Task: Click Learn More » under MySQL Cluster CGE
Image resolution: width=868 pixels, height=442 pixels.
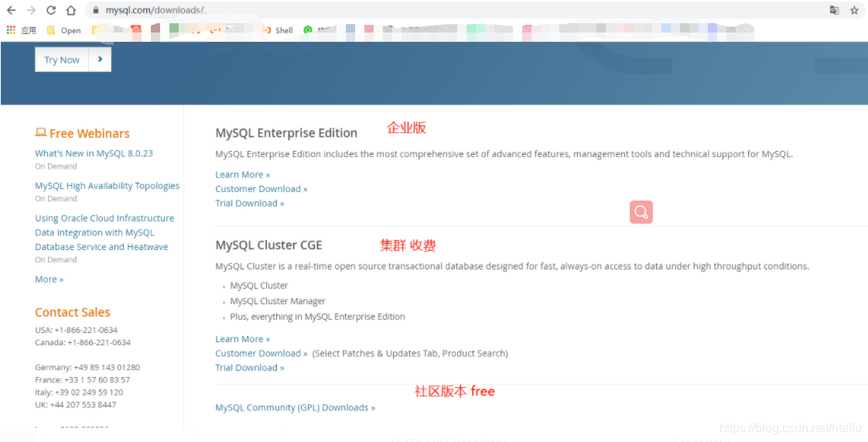Action: point(242,339)
